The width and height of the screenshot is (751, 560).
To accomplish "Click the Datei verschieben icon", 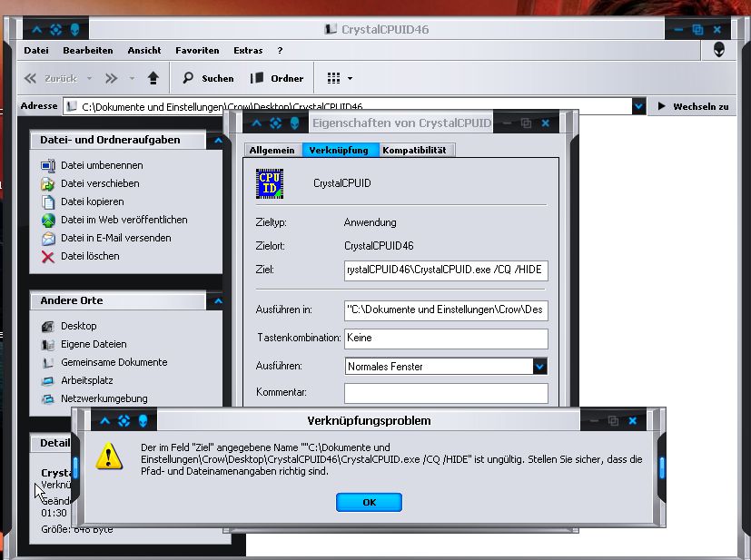I will click(x=48, y=183).
